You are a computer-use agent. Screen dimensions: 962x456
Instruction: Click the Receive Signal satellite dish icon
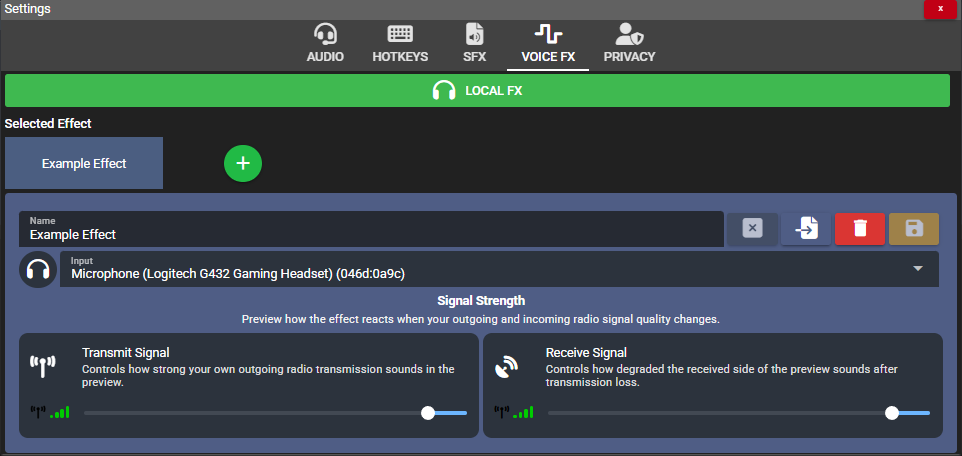point(507,367)
